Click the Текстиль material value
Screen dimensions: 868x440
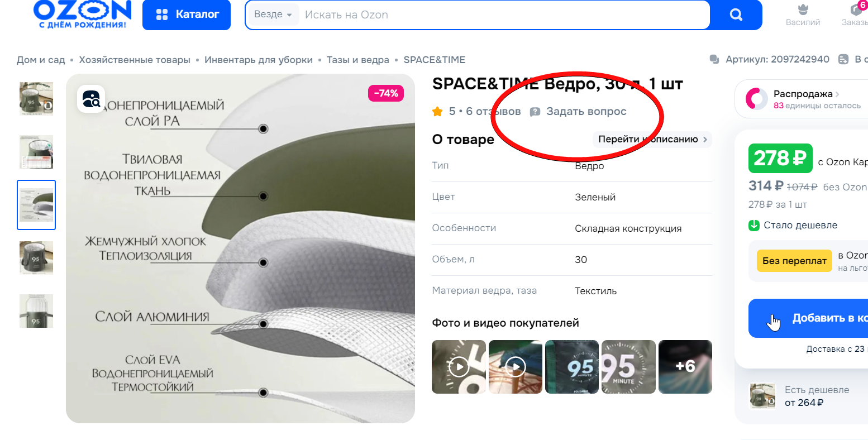click(595, 291)
